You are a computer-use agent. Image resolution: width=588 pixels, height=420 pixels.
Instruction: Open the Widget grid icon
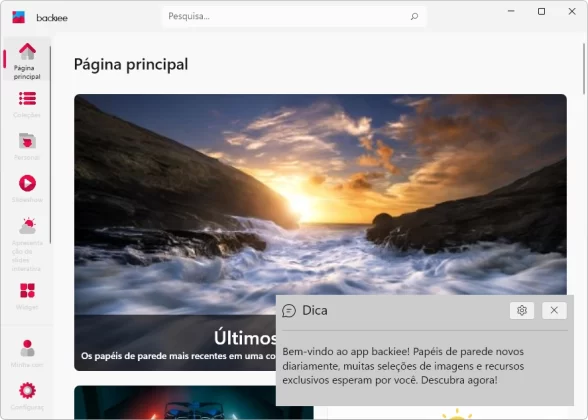(27, 290)
